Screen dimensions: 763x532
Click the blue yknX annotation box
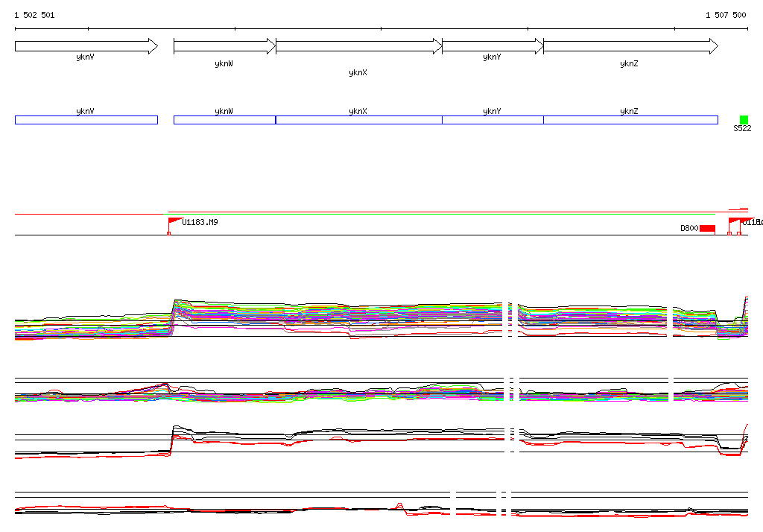359,120
